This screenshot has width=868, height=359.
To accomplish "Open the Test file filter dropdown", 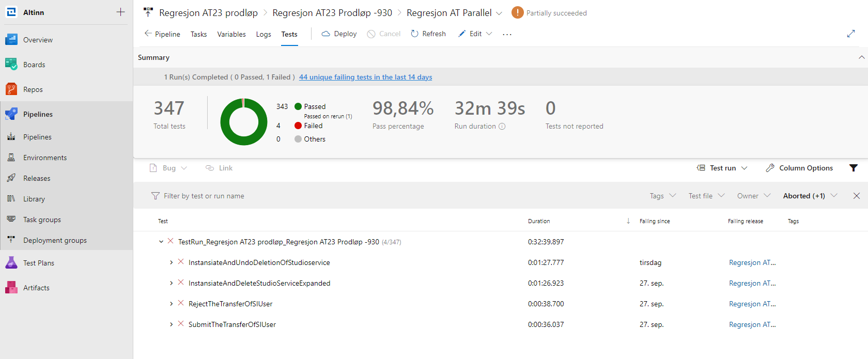I will (x=706, y=196).
